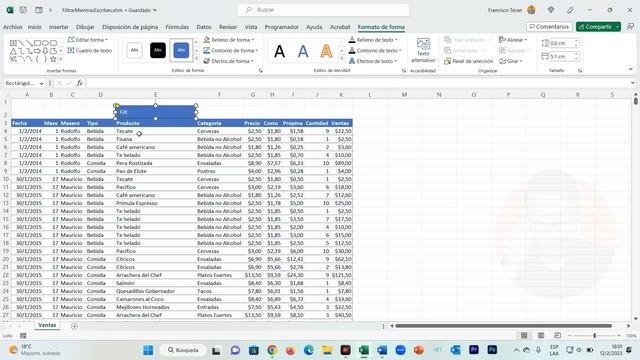Select the Ventas sheet tab
This screenshot has width=640, height=360.
tap(47, 325)
